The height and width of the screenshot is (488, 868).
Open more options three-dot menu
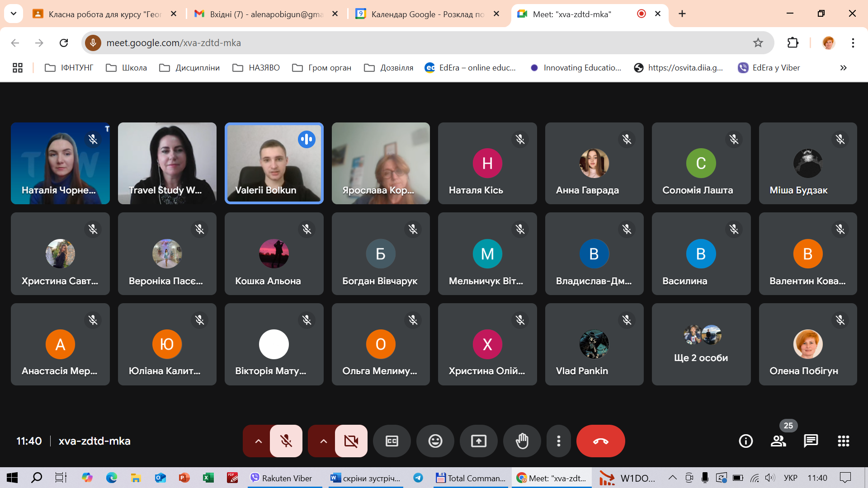[x=559, y=441]
